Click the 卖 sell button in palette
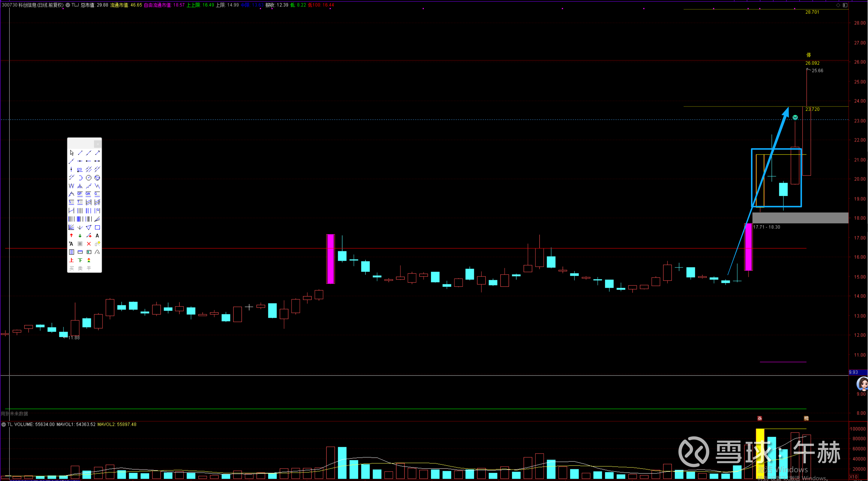868x481 pixels. click(80, 269)
